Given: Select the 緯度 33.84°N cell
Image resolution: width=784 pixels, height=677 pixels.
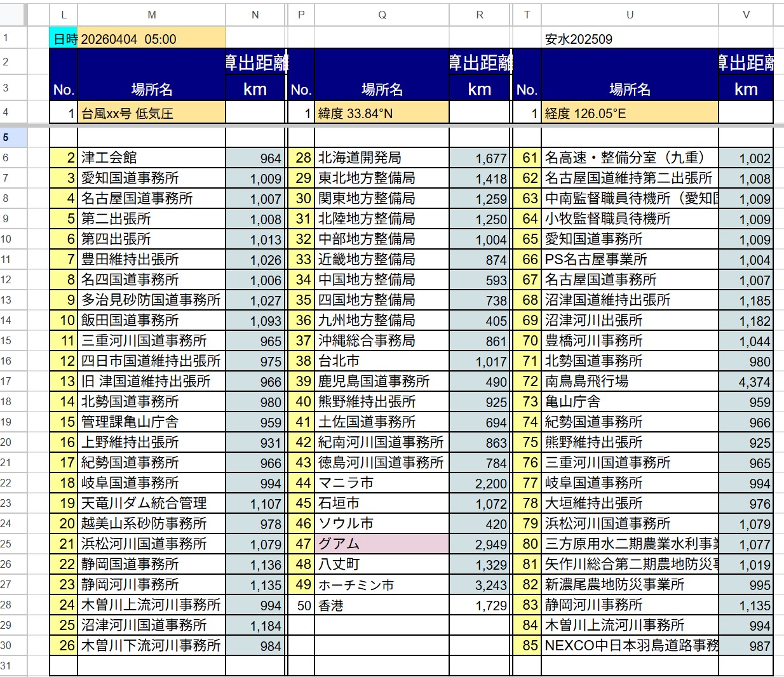Looking at the screenshot, I should (x=382, y=114).
